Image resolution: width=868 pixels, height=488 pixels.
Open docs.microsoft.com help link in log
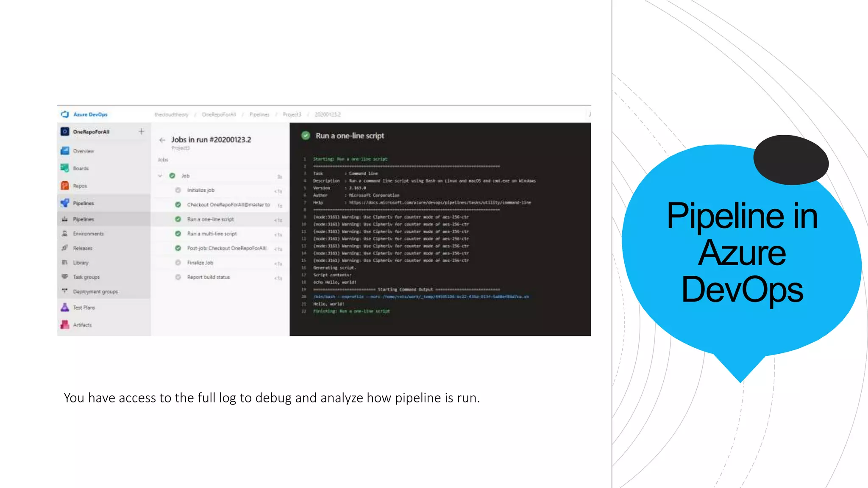(440, 202)
